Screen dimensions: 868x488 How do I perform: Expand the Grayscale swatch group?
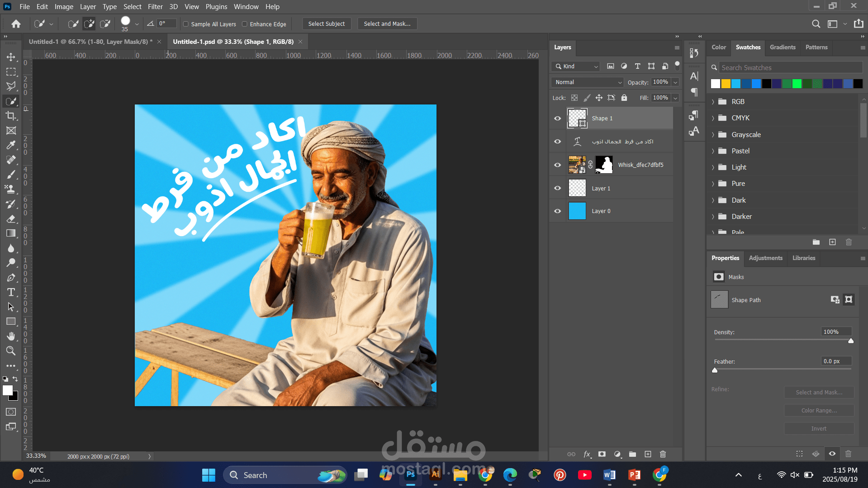[713, 135]
